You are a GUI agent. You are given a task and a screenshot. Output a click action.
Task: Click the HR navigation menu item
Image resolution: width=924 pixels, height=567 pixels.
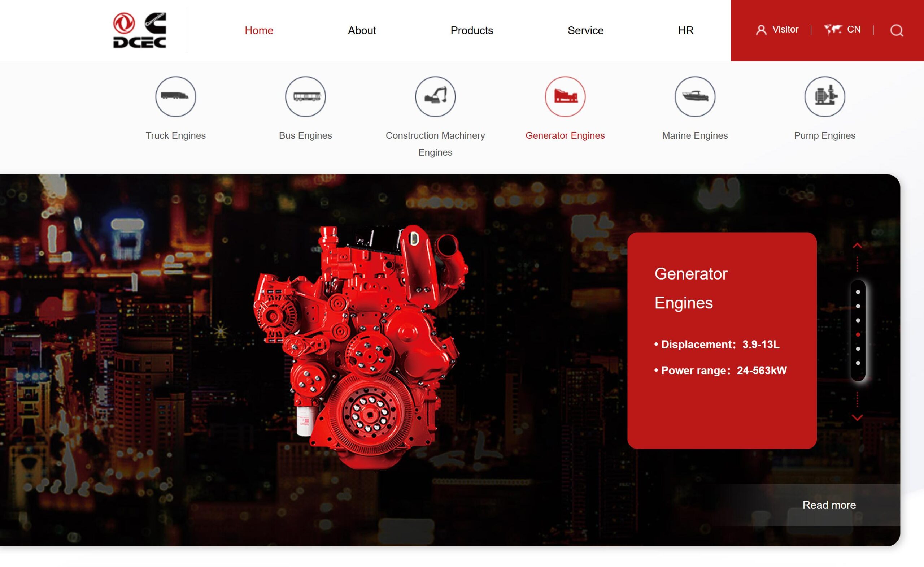[x=686, y=30]
